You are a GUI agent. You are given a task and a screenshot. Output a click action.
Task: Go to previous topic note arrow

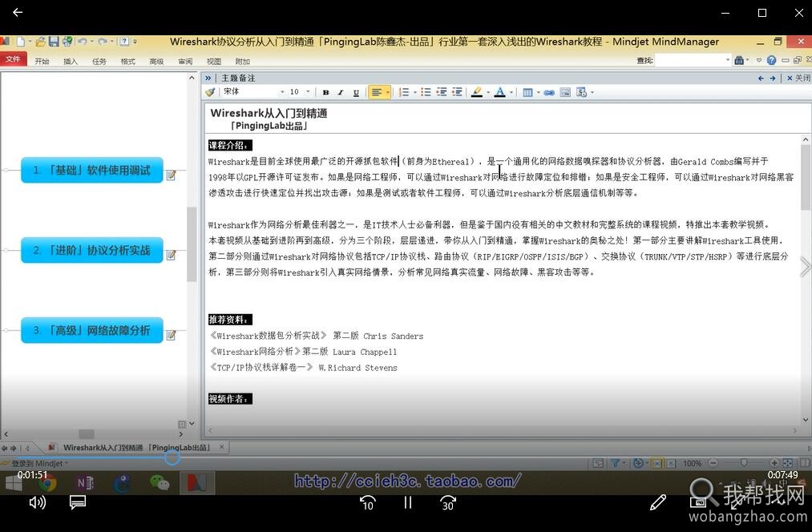[760, 79]
